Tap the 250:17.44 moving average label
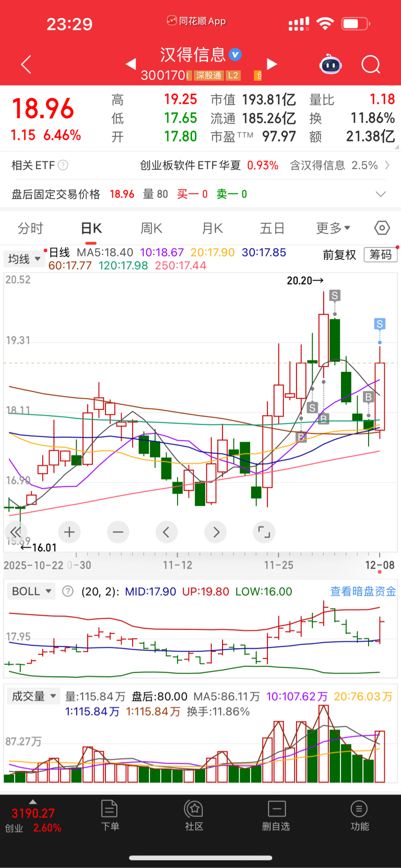This screenshot has height=868, width=401. click(x=181, y=265)
